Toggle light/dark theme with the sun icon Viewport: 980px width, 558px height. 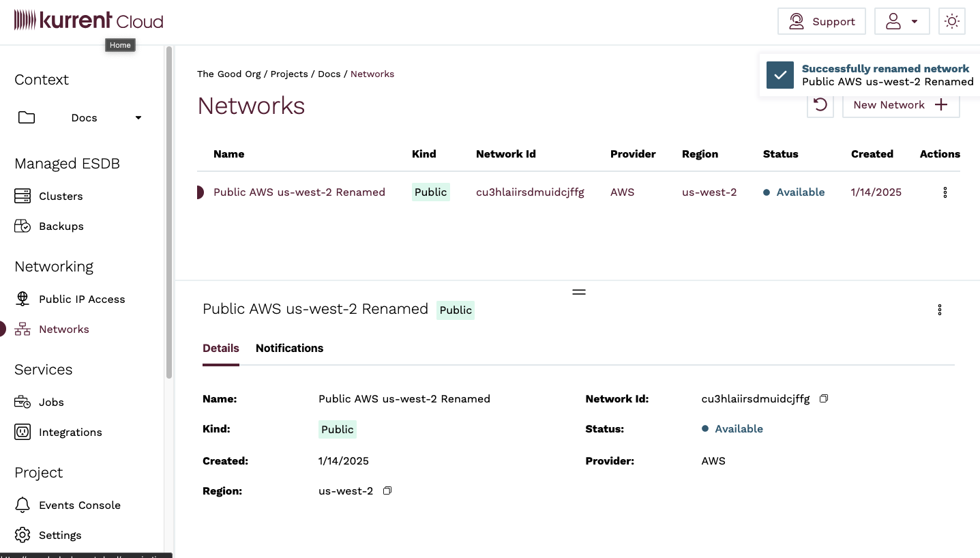pos(951,21)
